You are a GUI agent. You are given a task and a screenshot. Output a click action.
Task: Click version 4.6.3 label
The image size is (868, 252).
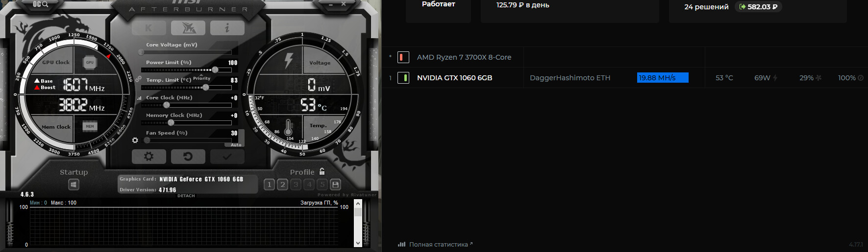coord(27,194)
